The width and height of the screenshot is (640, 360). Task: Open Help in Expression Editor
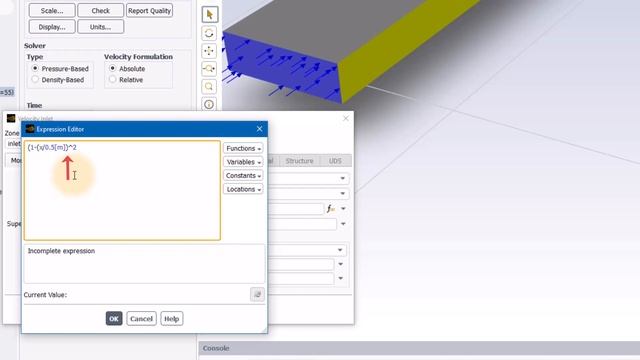pyautogui.click(x=171, y=319)
